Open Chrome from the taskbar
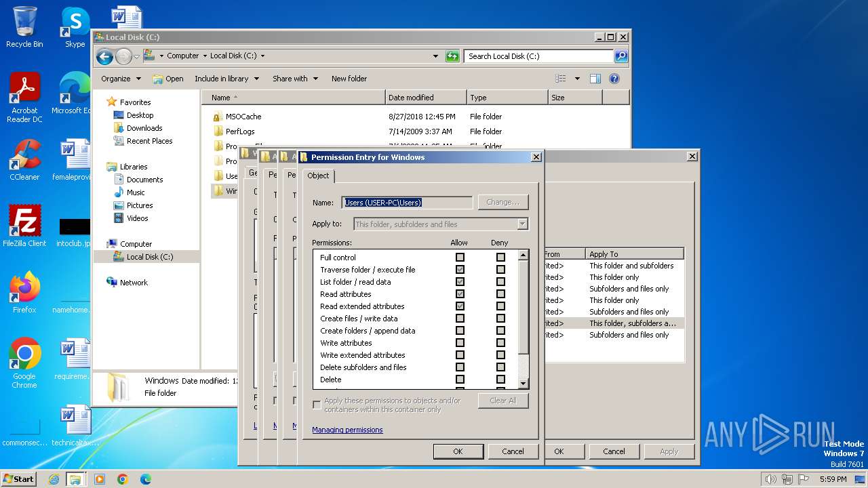Viewport: 868px width, 488px height. 122,479
